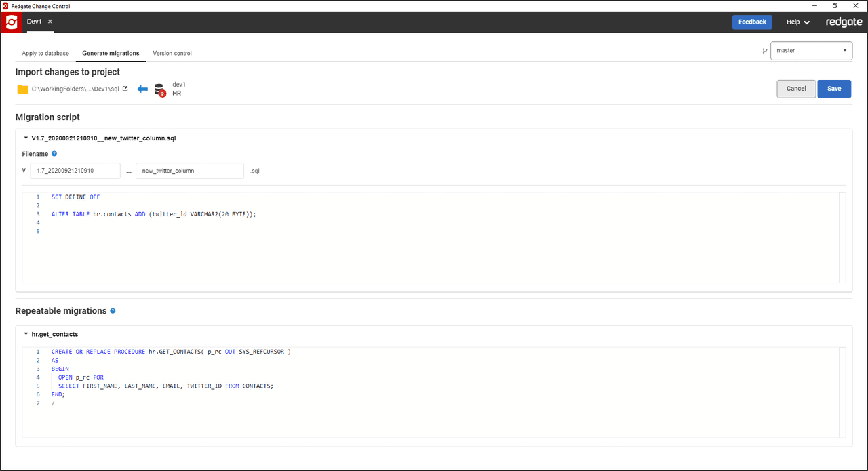Click the dev1 database icon with badge

click(160, 89)
